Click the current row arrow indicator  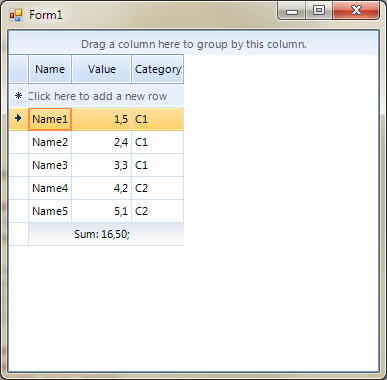point(19,118)
